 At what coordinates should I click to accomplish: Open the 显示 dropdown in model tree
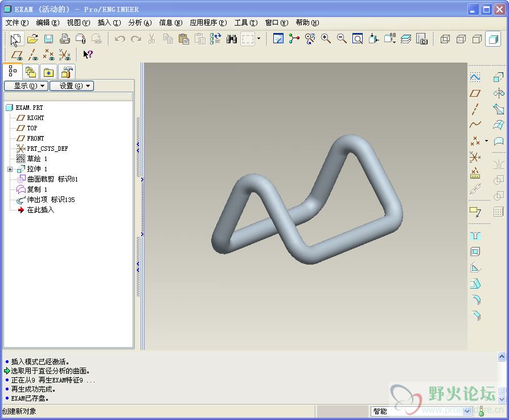point(26,86)
